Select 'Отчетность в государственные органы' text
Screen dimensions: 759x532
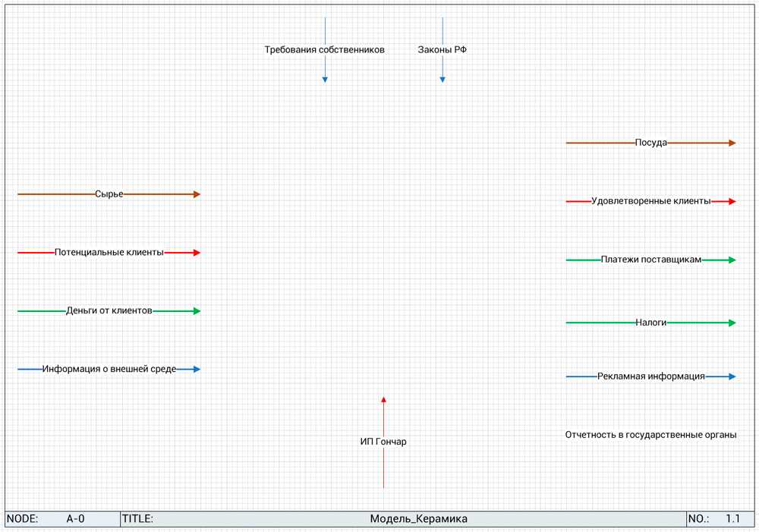pyautogui.click(x=650, y=436)
